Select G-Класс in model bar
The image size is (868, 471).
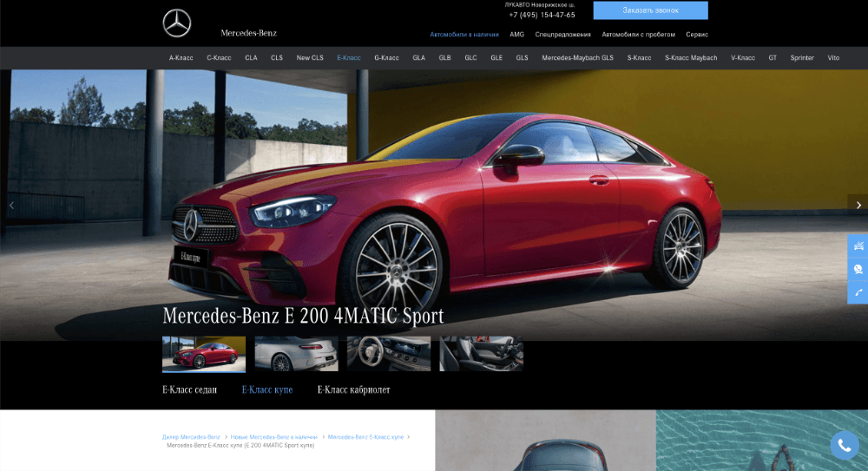[x=386, y=57]
